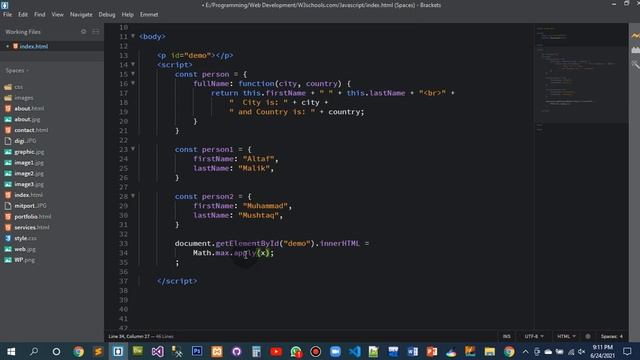Open style.css in the file tree

(x=25, y=238)
